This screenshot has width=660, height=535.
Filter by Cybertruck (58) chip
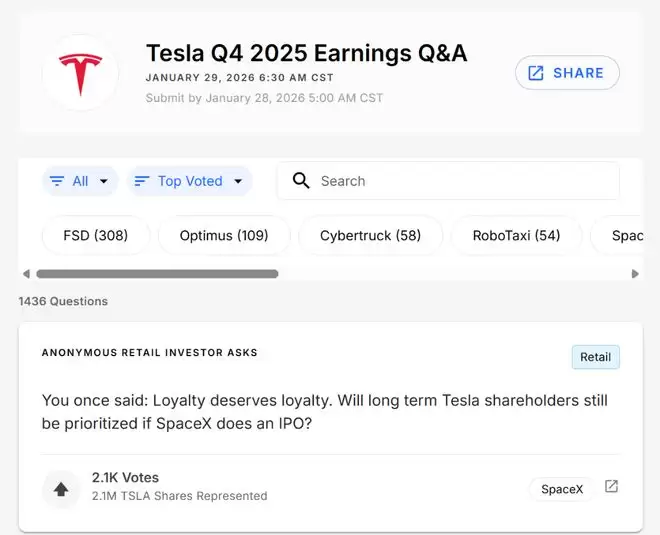[x=370, y=236]
